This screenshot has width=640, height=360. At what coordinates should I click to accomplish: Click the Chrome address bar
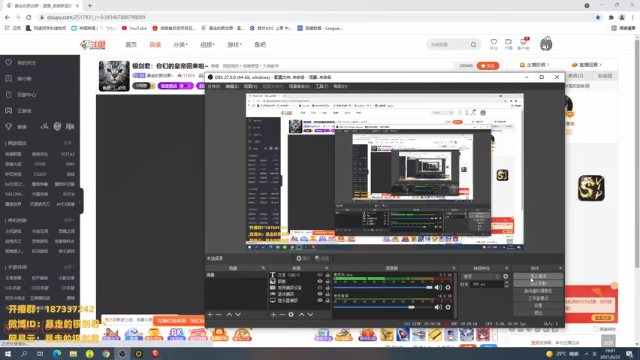[314, 17]
